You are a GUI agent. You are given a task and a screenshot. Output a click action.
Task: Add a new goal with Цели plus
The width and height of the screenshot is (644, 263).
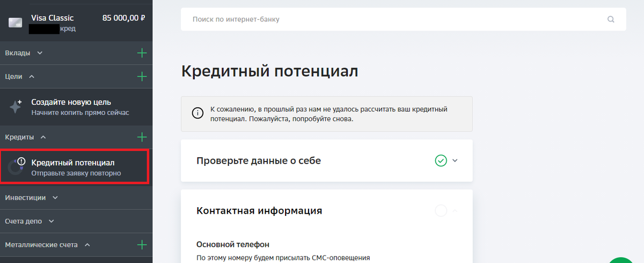142,77
